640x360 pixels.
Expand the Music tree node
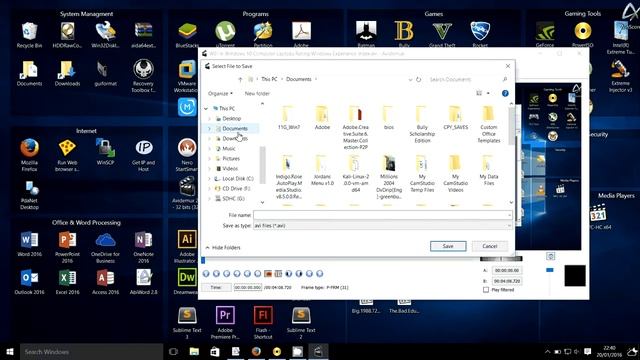[210, 149]
